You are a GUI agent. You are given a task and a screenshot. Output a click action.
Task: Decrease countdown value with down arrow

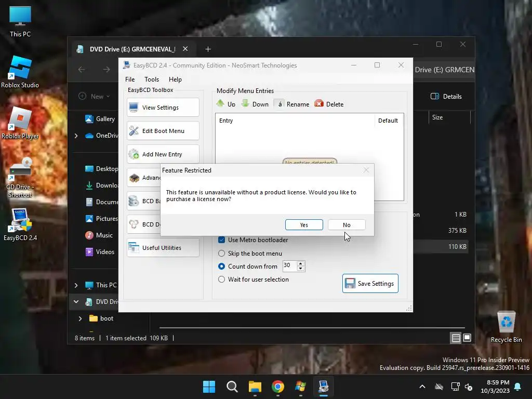coord(301,269)
